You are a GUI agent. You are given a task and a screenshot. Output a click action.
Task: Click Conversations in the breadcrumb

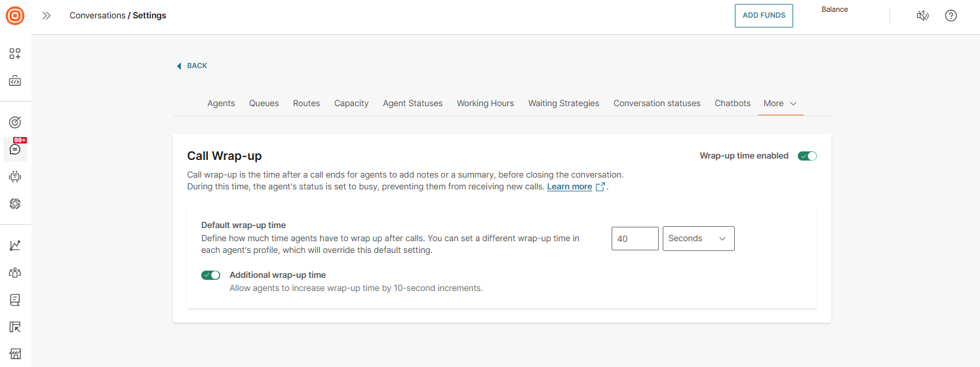(x=98, y=16)
